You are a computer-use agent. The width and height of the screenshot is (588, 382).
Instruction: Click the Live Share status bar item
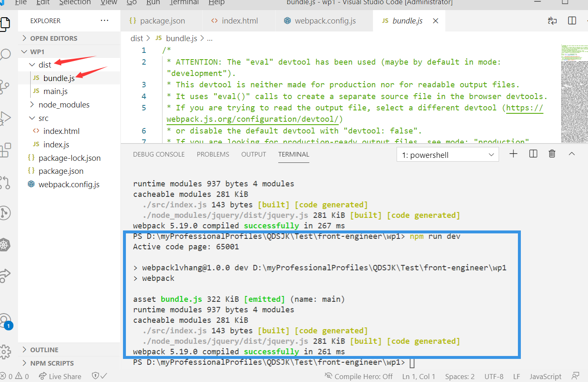click(60, 376)
